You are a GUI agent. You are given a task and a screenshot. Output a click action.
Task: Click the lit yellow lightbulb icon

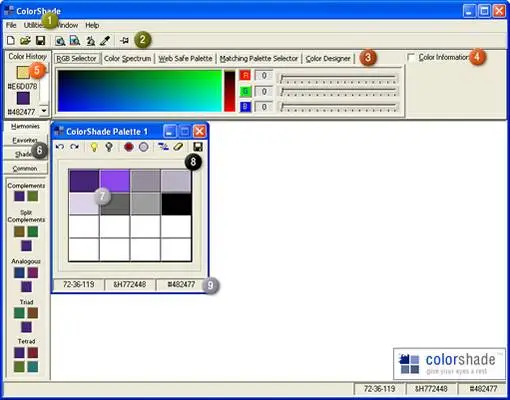click(x=94, y=147)
